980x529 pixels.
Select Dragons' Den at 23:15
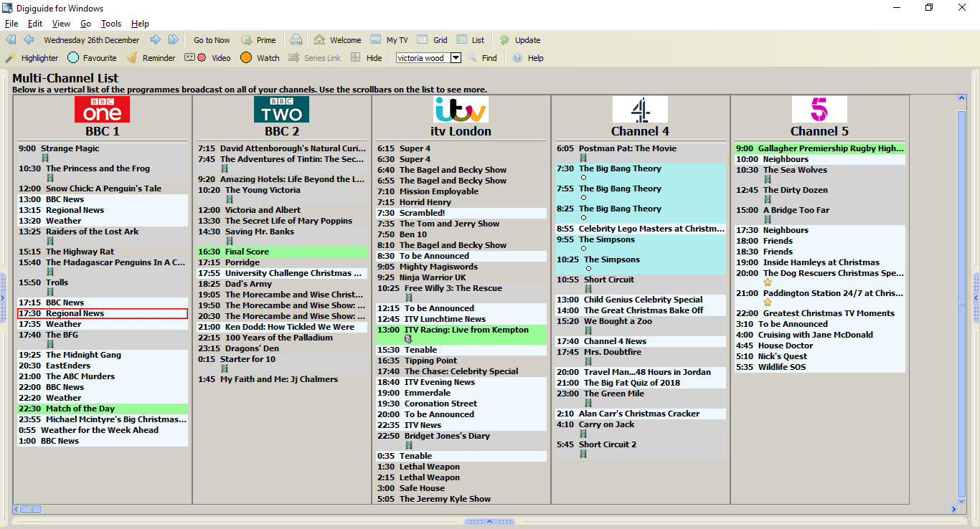282,348
